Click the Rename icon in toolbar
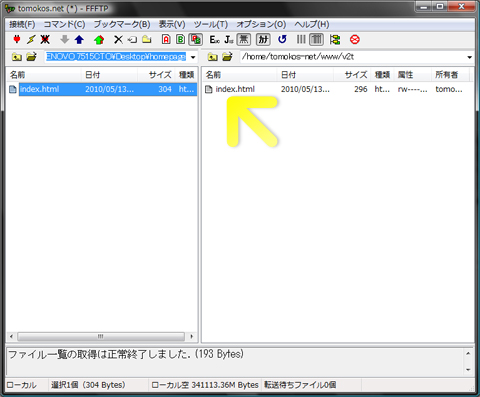 point(132,40)
